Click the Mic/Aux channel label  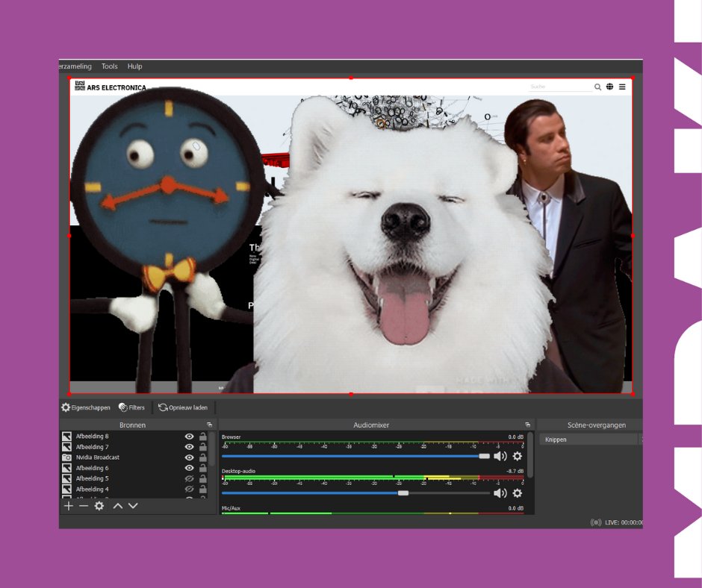pyautogui.click(x=231, y=508)
